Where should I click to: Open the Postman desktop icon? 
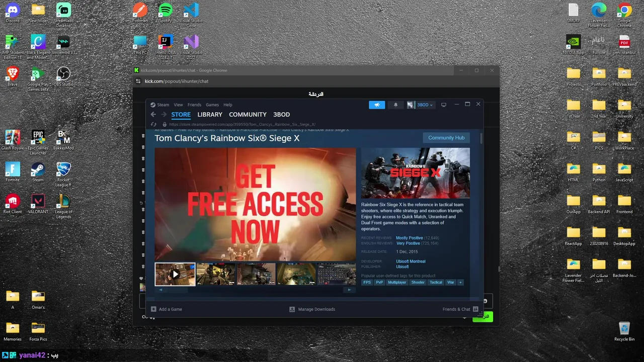coord(140,14)
